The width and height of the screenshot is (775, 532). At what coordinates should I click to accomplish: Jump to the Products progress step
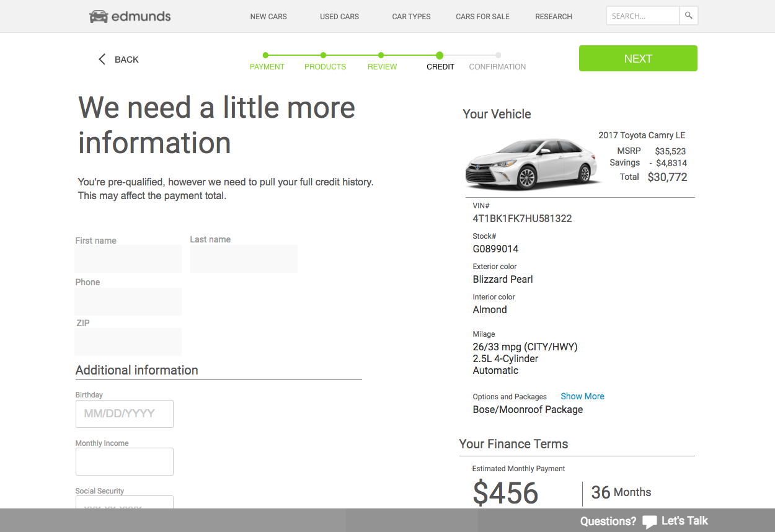(x=325, y=61)
